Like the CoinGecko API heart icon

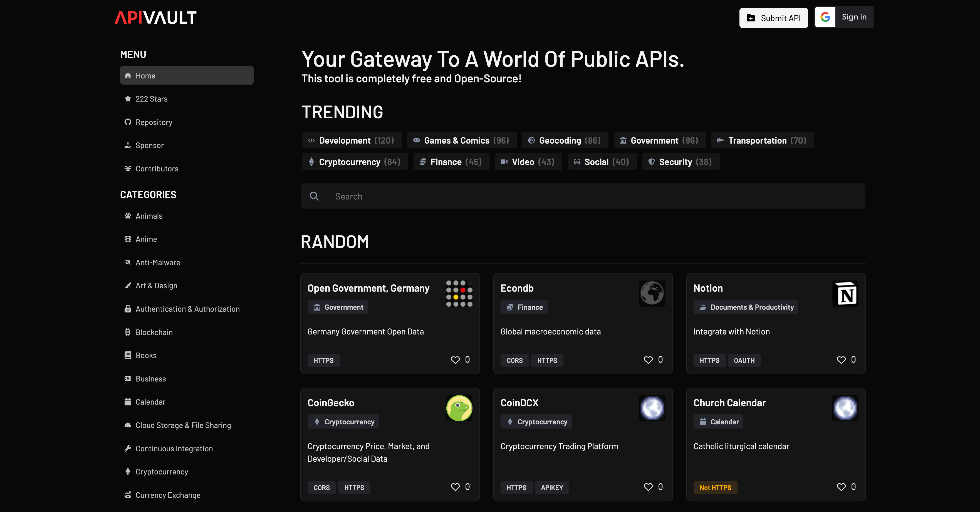point(455,487)
